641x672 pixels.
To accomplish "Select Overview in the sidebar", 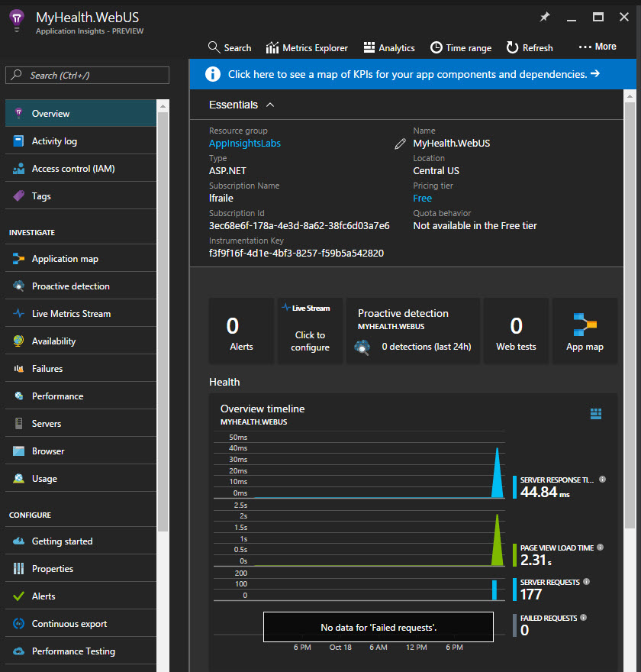I will click(x=81, y=113).
